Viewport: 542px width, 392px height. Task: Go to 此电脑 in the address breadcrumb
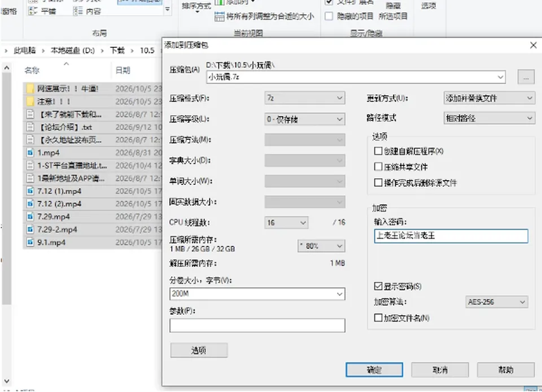tap(24, 50)
